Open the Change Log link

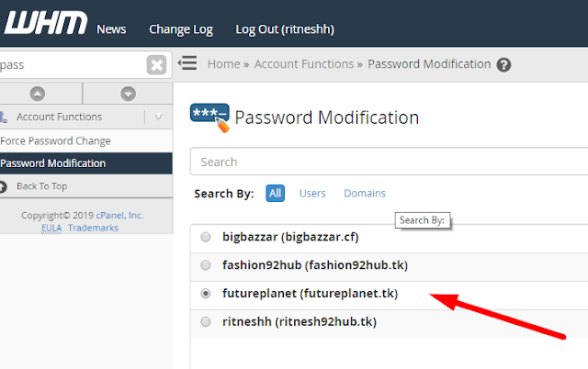point(181,29)
